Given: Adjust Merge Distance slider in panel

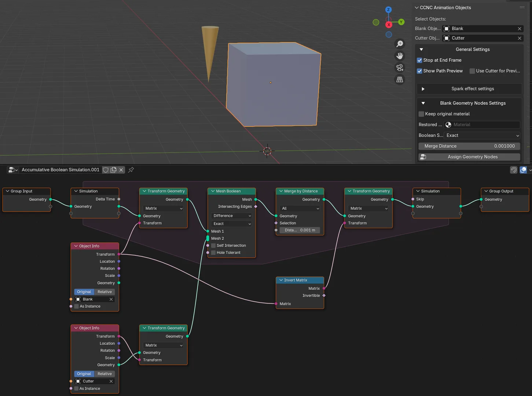Looking at the screenshot, I should (469, 146).
